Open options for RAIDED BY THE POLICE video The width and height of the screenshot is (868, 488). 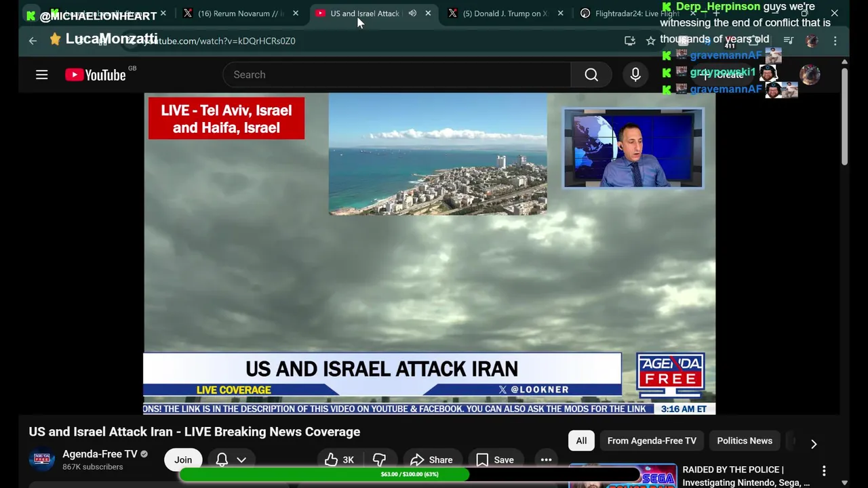point(824,470)
